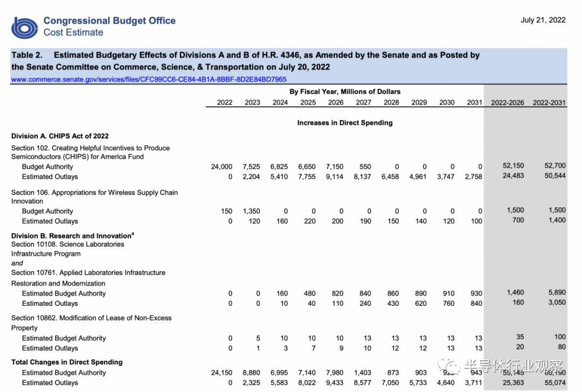Select the Increases in Direct Spending subheading
Screen dimensions: 582x392
coord(345,123)
